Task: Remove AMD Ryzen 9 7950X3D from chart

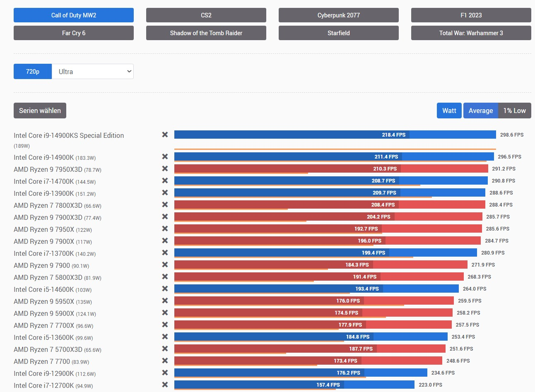Action: pos(165,168)
